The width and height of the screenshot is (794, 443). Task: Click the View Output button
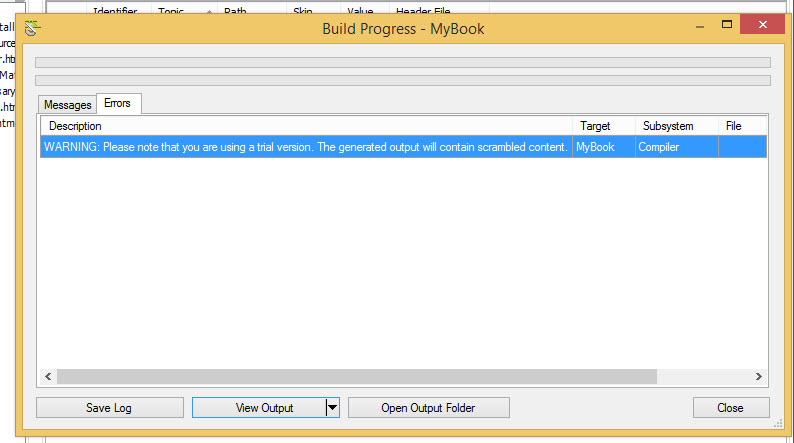pos(259,408)
